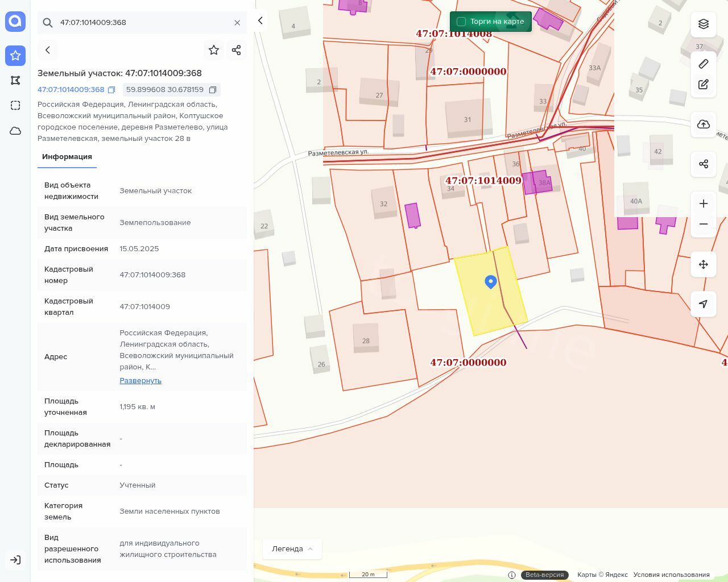Click the cloud upload icon on map
728x582 pixels.
(704, 124)
